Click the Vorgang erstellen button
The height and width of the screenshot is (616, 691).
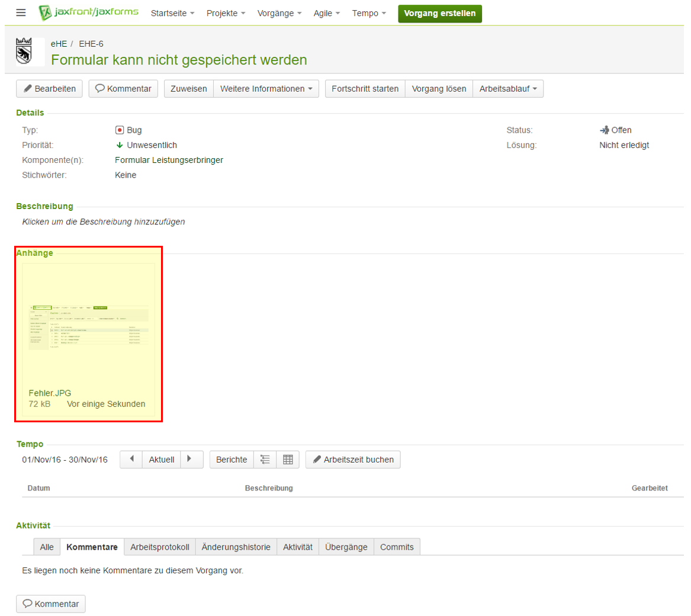click(x=439, y=13)
